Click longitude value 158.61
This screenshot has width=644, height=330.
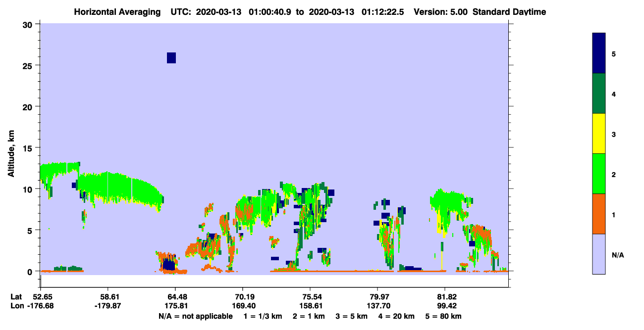click(x=310, y=306)
